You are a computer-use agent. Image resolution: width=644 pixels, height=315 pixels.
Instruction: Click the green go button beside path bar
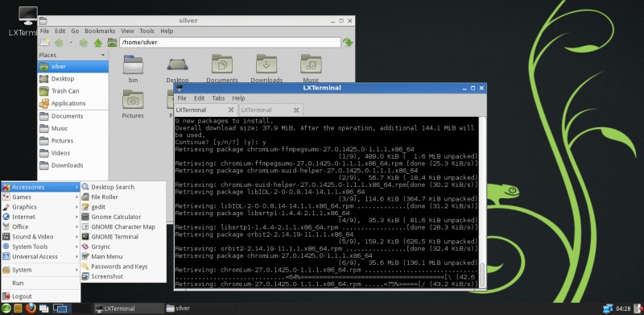[x=348, y=43]
